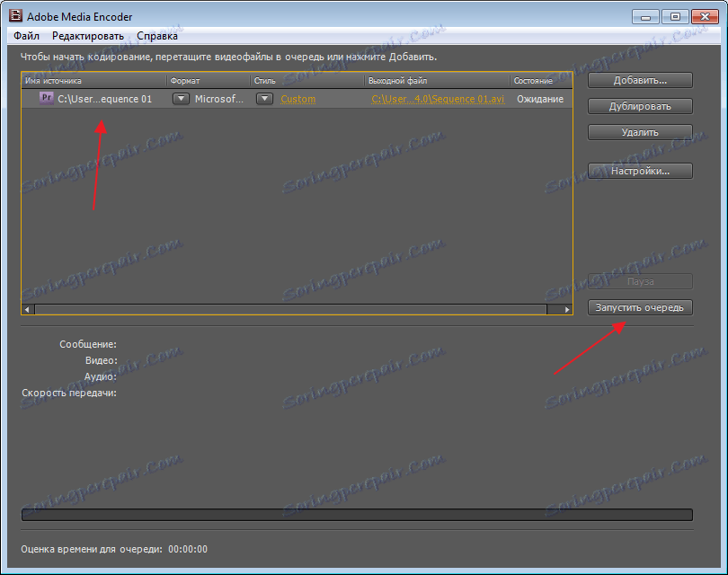Click the Пауза button
Image resolution: width=728 pixels, height=575 pixels.
click(640, 281)
